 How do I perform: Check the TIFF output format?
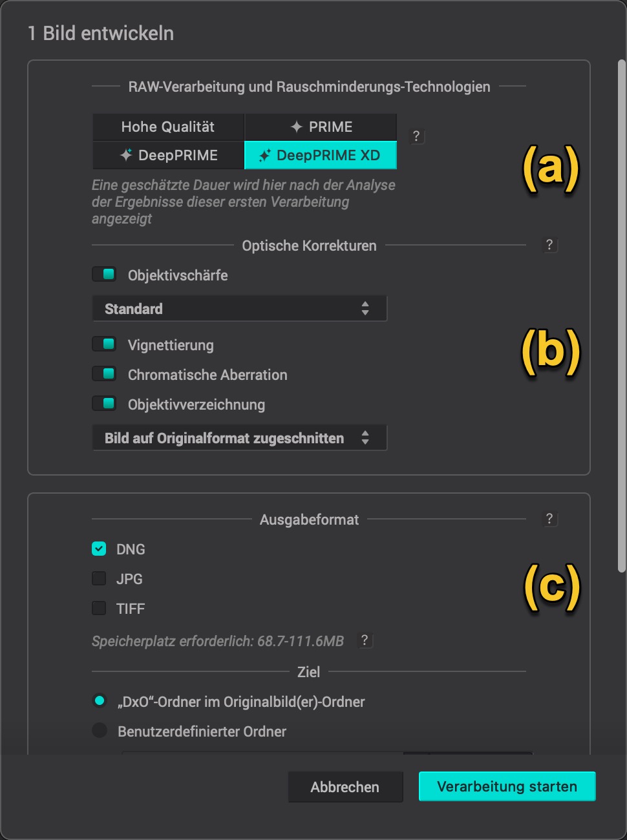point(99,609)
